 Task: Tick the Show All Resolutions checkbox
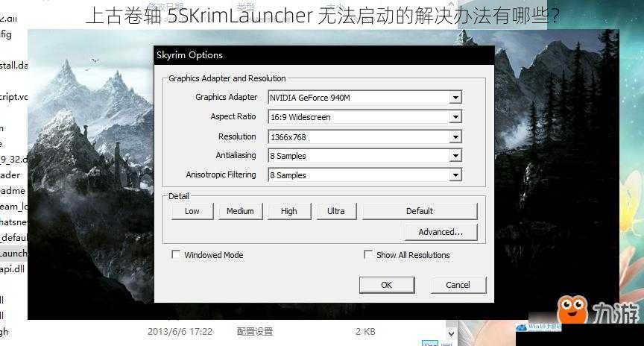pos(368,255)
